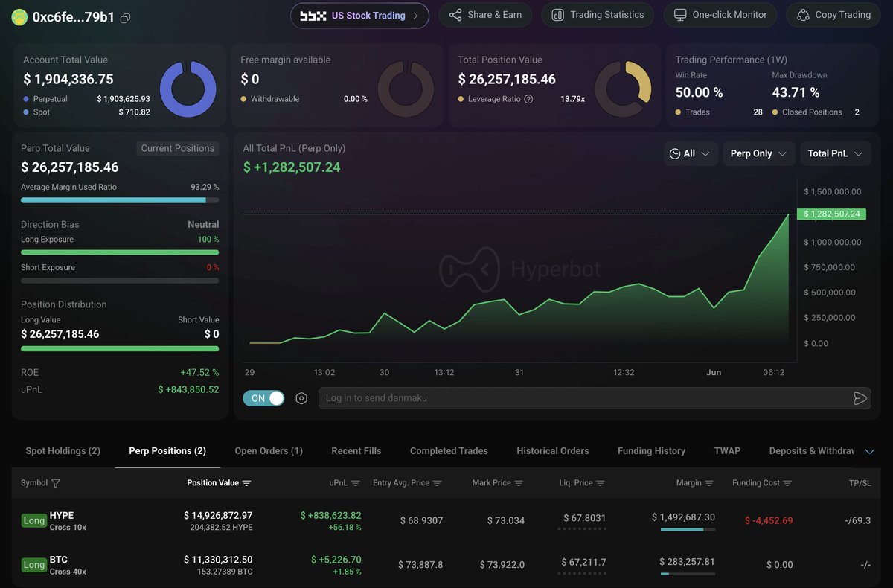Switch to Perp Positions (2) tab
This screenshot has width=893, height=588.
click(167, 450)
